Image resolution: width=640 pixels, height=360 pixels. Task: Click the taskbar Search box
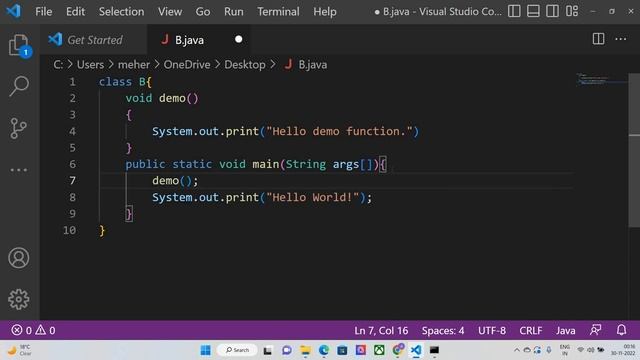pos(237,350)
